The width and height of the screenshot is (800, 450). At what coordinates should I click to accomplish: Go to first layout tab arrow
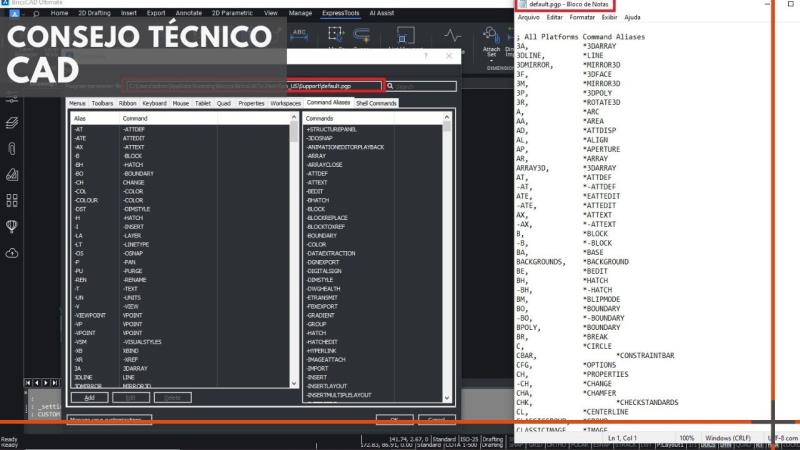(29, 382)
